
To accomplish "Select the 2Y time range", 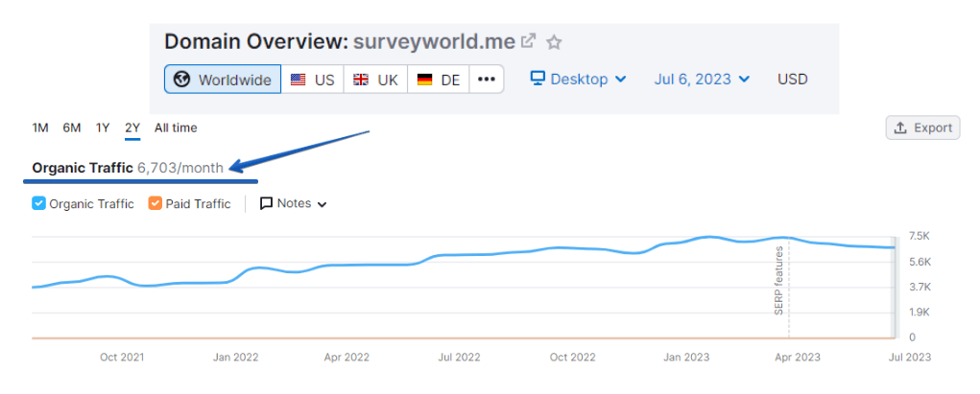I will tap(132, 128).
